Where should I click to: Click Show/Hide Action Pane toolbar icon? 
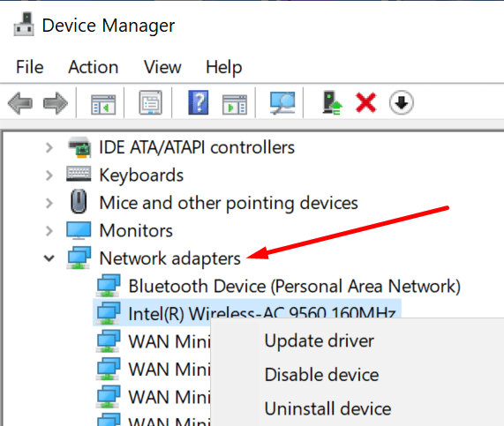pyautogui.click(x=235, y=104)
